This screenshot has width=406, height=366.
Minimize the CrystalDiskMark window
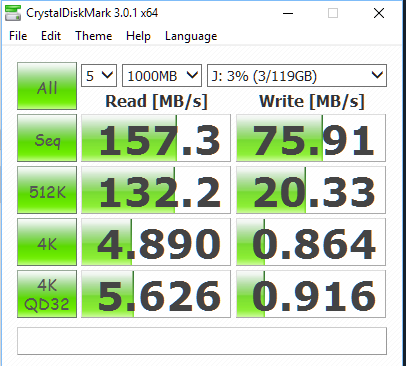click(288, 13)
